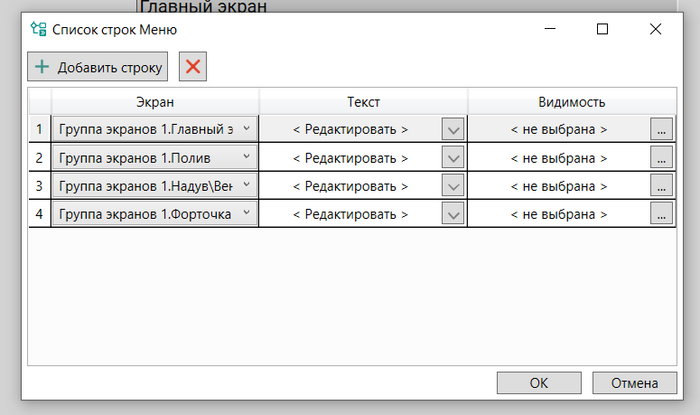Expand the Текст dropdown arrow in row 1
Screen dimensions: 700x415
(x=453, y=129)
